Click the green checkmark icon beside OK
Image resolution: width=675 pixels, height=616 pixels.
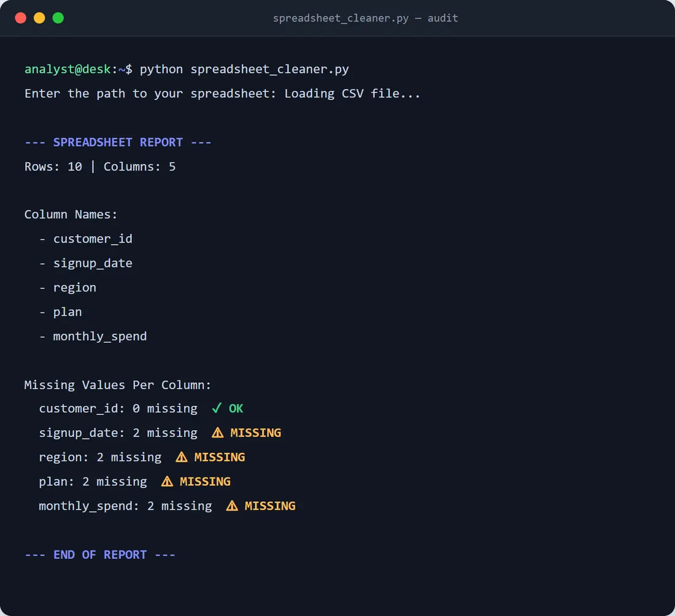click(x=217, y=408)
